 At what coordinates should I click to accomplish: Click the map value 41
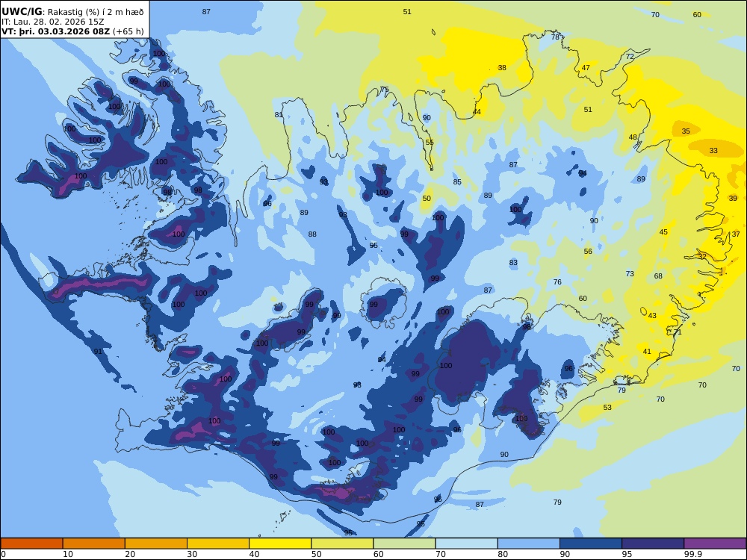click(647, 352)
